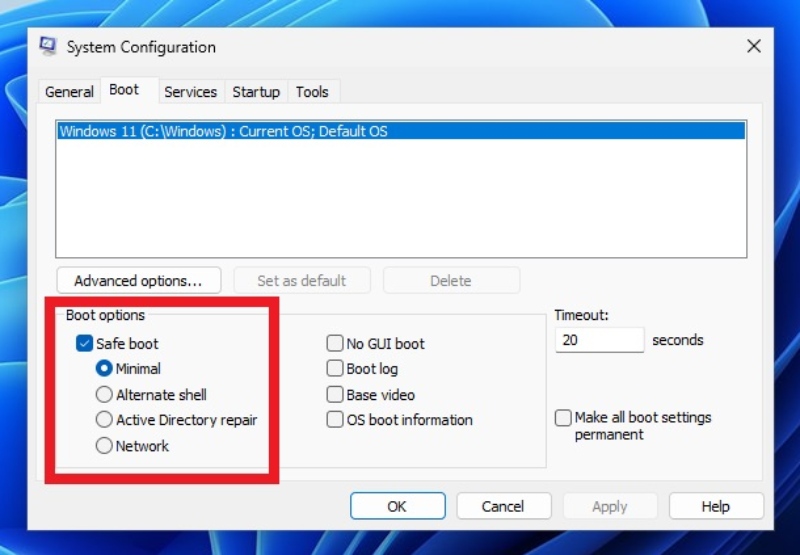This screenshot has width=800, height=555.
Task: Select the Minimal radio button
Action: pos(104,368)
